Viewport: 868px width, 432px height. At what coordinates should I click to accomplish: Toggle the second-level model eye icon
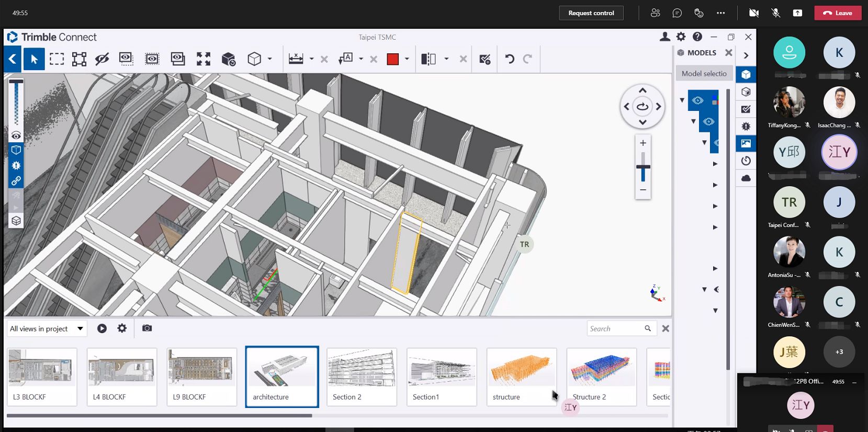709,121
